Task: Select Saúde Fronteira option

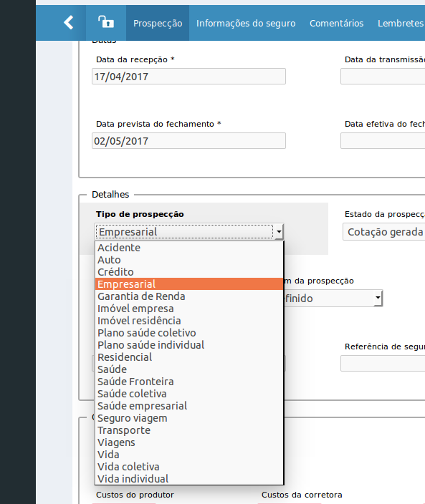Action: (x=189, y=382)
